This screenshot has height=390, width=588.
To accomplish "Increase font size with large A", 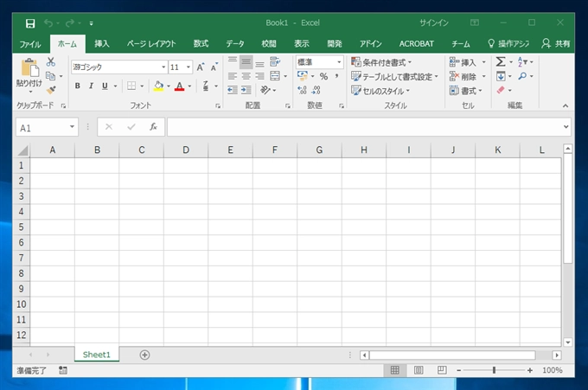I will (201, 67).
